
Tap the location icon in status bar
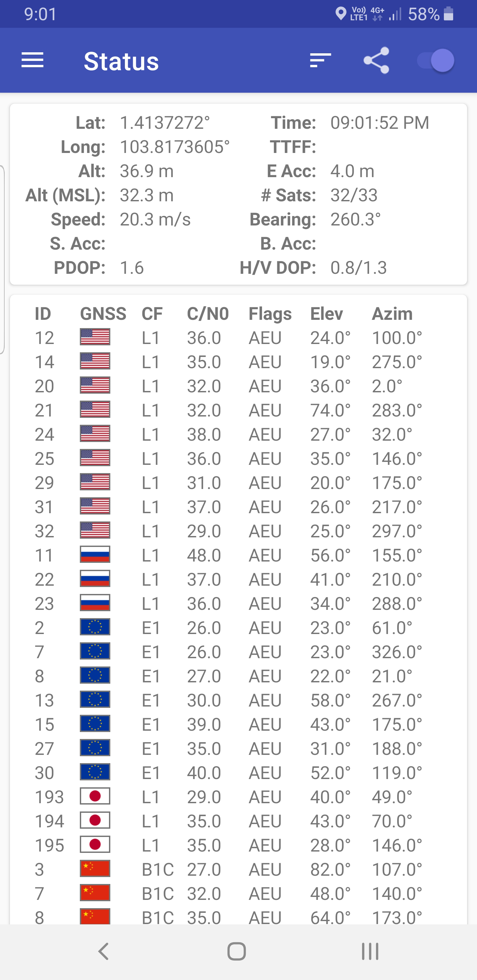(340, 14)
